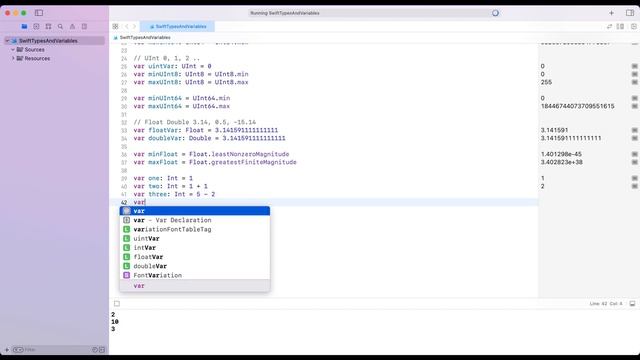Expand the Resources folder disclosure arrow
Viewport: 640px width, 360px height.
click(13, 58)
